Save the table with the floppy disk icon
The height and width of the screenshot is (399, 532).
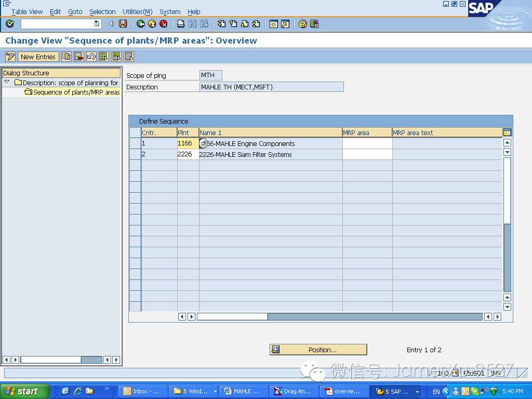click(x=123, y=24)
